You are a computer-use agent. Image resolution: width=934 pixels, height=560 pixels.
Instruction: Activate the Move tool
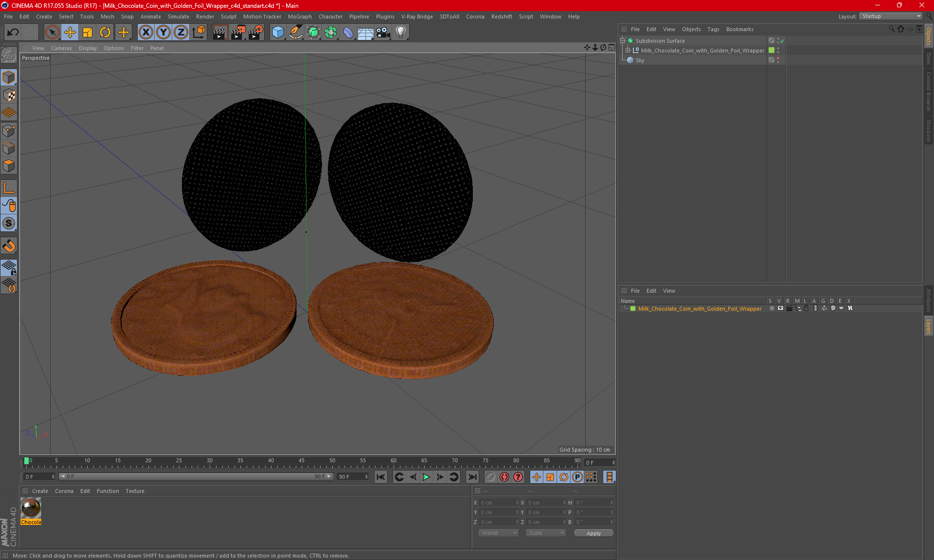point(70,33)
